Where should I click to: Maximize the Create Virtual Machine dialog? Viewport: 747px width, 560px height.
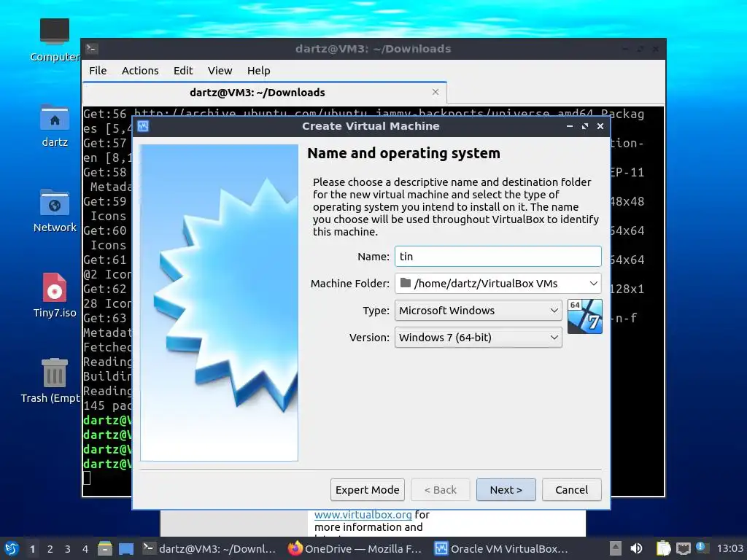(x=584, y=126)
